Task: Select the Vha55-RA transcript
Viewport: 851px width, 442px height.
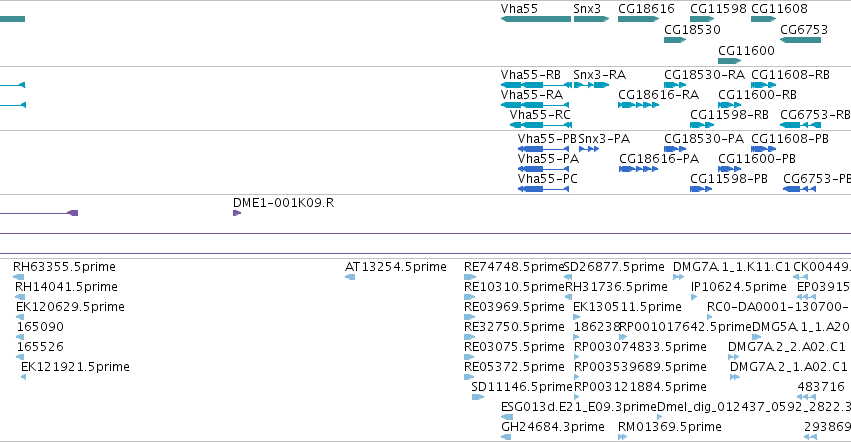Action: click(531, 94)
